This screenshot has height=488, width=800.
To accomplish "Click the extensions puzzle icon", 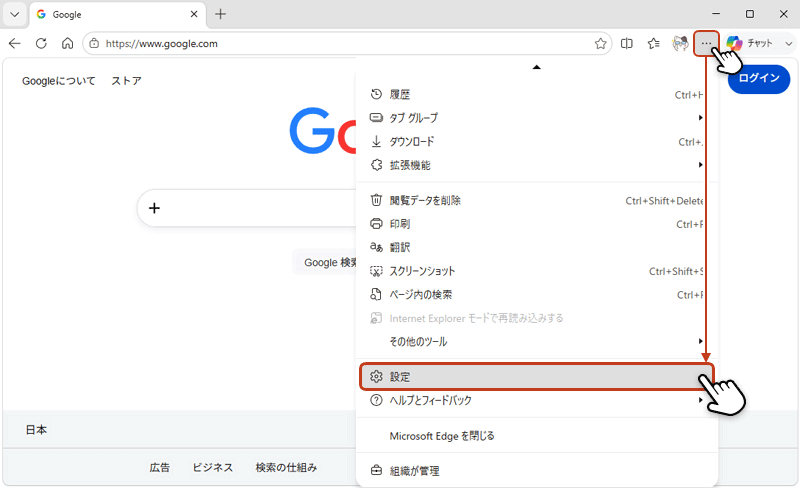I will [x=376, y=165].
